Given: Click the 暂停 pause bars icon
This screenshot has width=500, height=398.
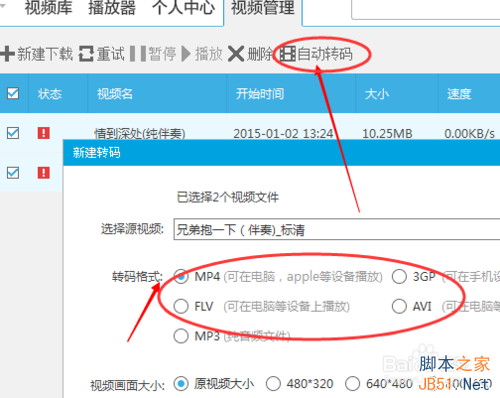Looking at the screenshot, I should click(138, 54).
